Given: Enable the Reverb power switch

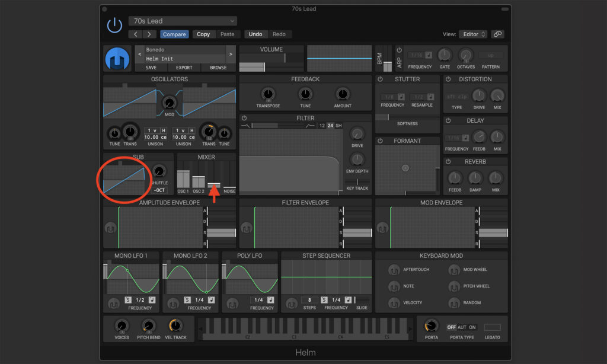Looking at the screenshot, I should tap(448, 161).
